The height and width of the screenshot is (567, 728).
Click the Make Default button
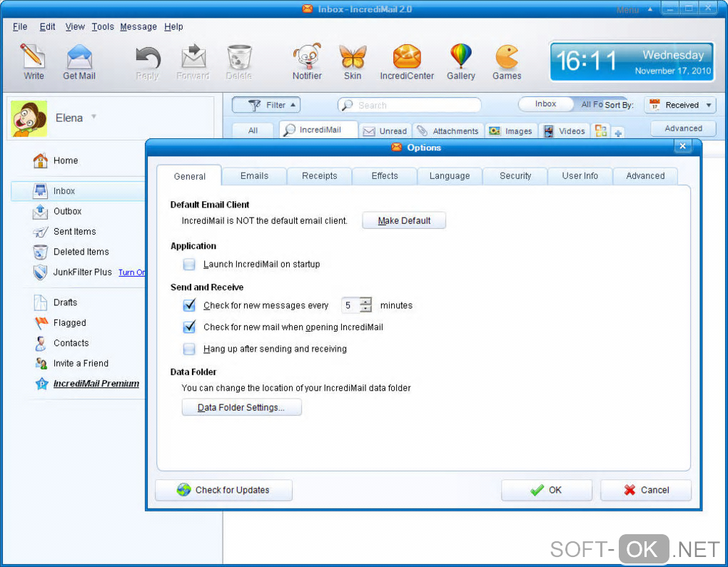tap(404, 221)
